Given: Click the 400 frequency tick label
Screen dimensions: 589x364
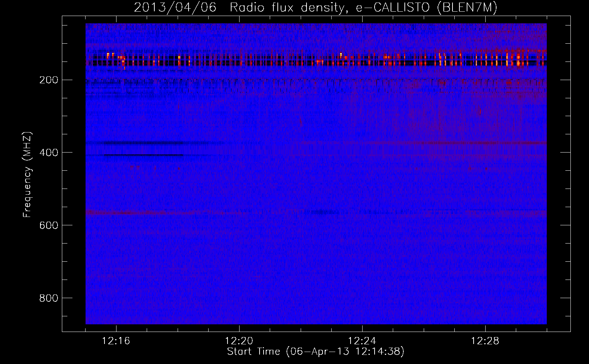Looking at the screenshot, I should coord(49,153).
